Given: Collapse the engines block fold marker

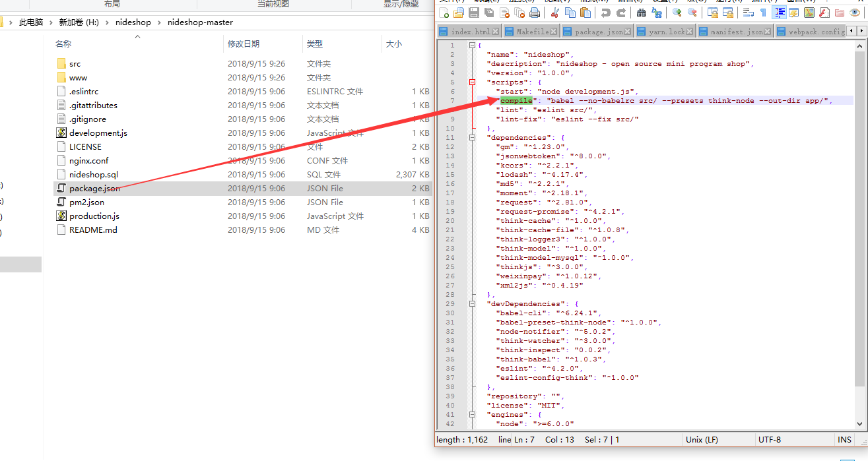Looking at the screenshot, I should click(x=472, y=415).
